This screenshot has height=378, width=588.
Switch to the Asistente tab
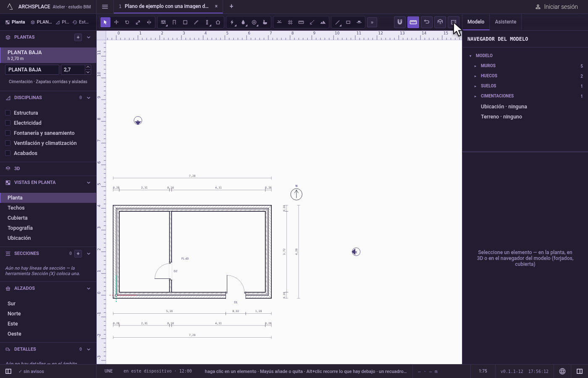[506, 22]
